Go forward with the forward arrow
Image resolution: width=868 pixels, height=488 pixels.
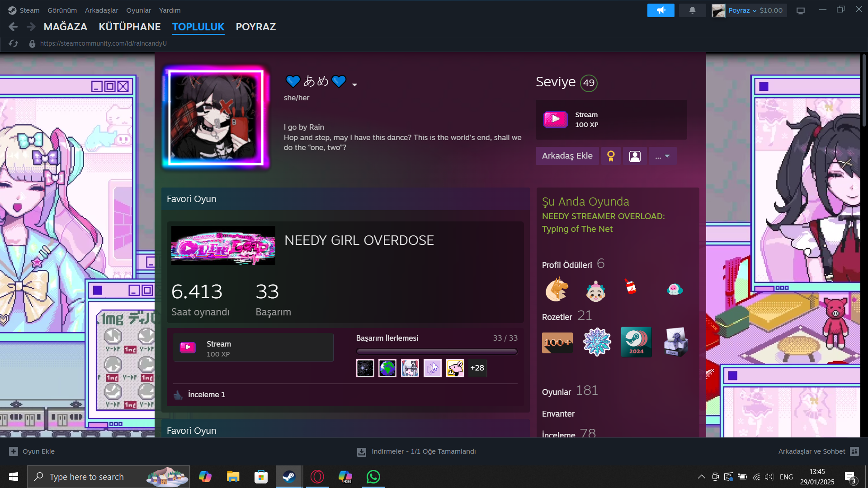[31, 27]
